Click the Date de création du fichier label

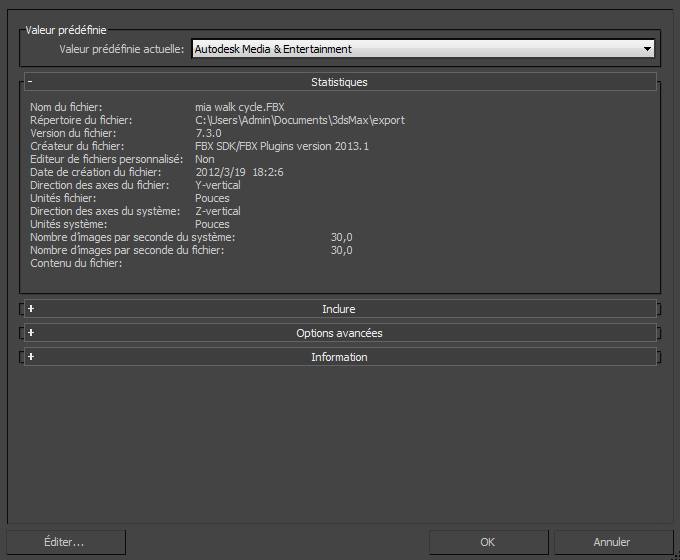coord(95,172)
